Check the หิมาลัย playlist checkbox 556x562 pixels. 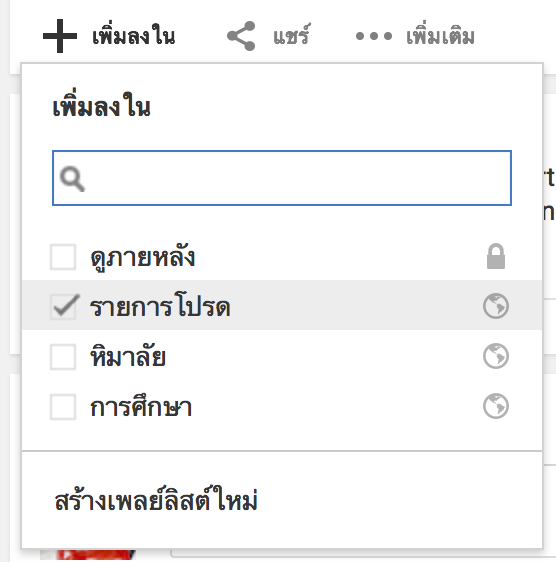pyautogui.click(x=63, y=357)
